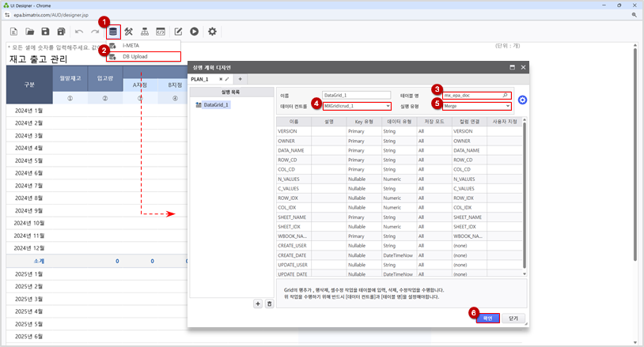The height and width of the screenshot is (347, 644).
Task: Open the database menu icon in toolbar
Action: point(113,32)
